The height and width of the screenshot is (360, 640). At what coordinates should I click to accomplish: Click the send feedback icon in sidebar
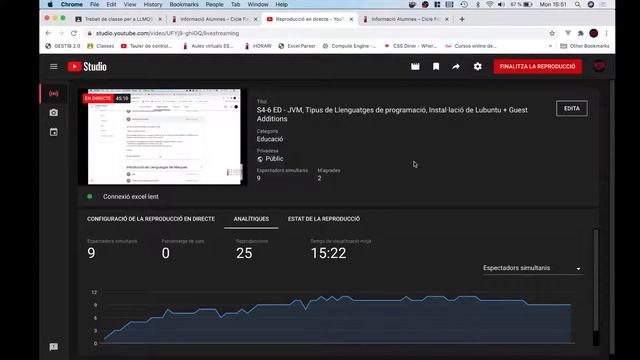pos(53,347)
